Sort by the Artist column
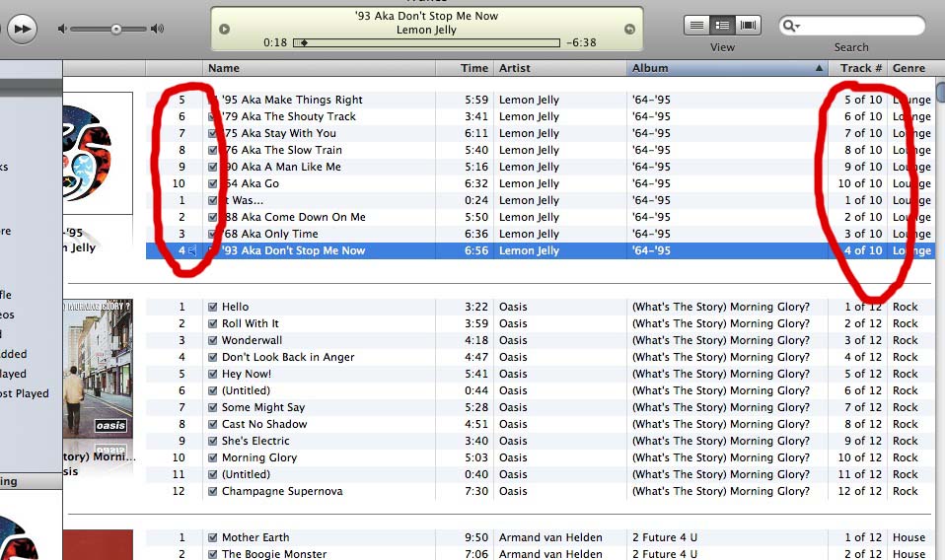This screenshot has height=560, width=945. 560,68
